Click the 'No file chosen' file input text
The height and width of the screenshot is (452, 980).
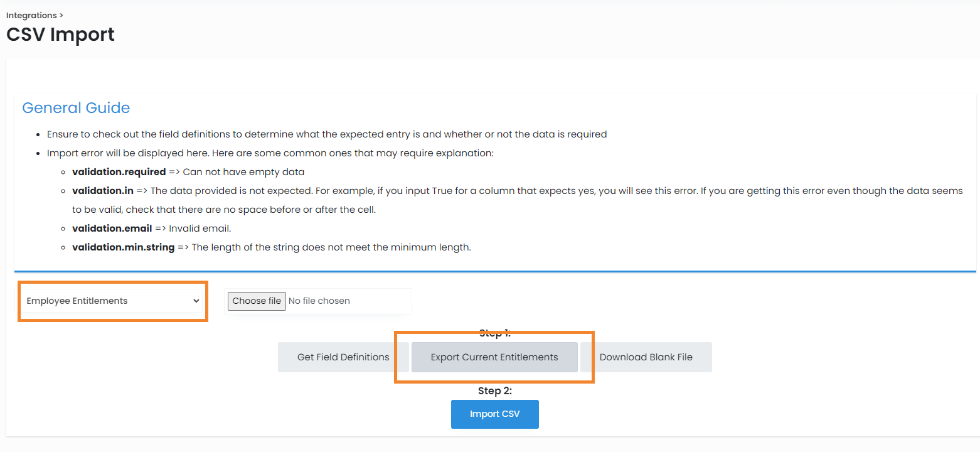pos(319,301)
